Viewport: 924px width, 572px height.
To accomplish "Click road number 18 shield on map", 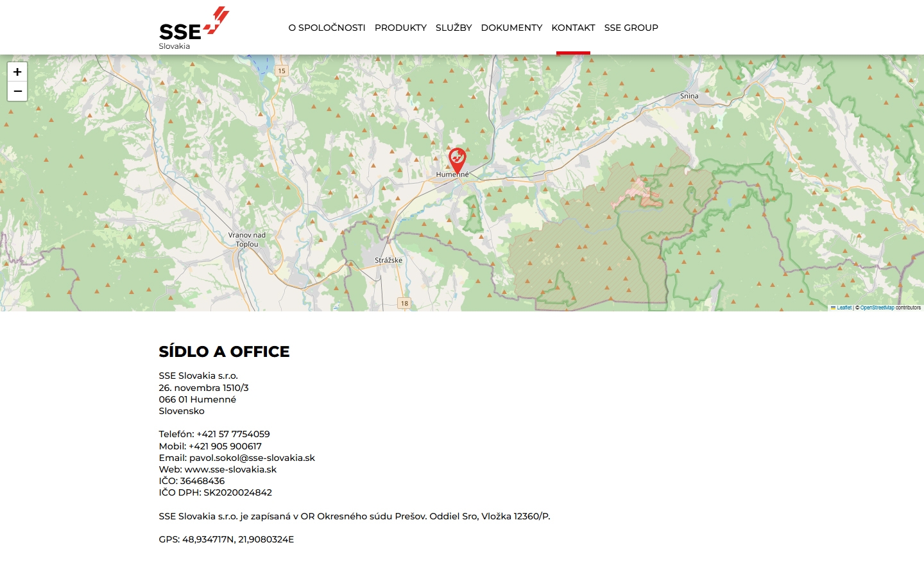I will pos(404,303).
